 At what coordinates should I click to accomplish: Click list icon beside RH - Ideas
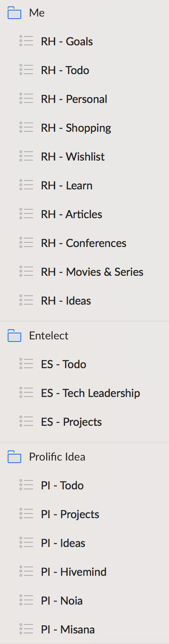[x=26, y=300]
